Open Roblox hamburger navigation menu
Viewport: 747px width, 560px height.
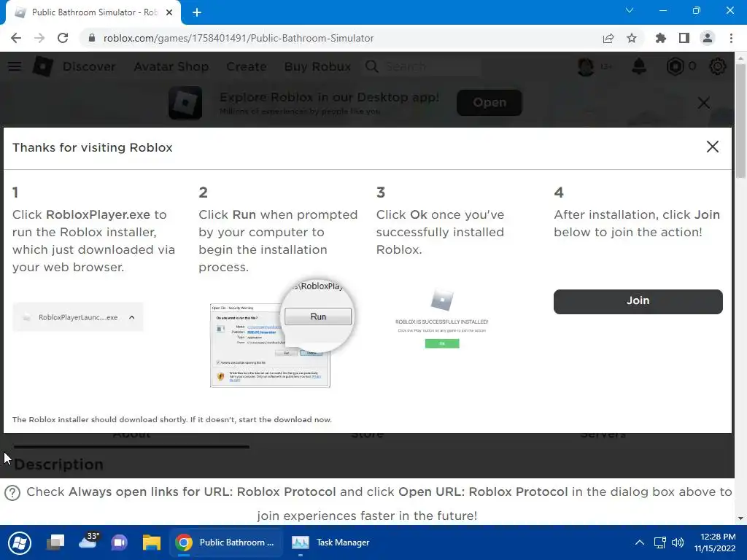tap(15, 66)
